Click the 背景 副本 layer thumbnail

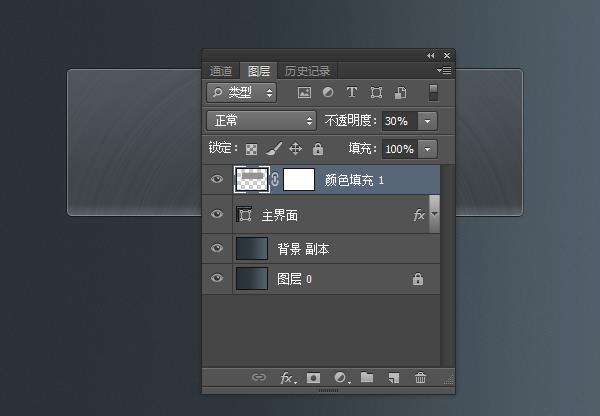(x=252, y=248)
